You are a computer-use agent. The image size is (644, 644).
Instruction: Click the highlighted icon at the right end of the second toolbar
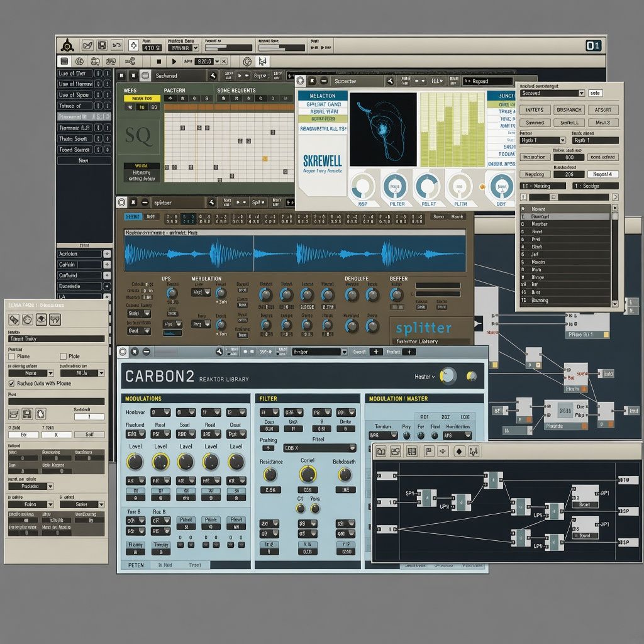pyautogui.click(x=262, y=62)
